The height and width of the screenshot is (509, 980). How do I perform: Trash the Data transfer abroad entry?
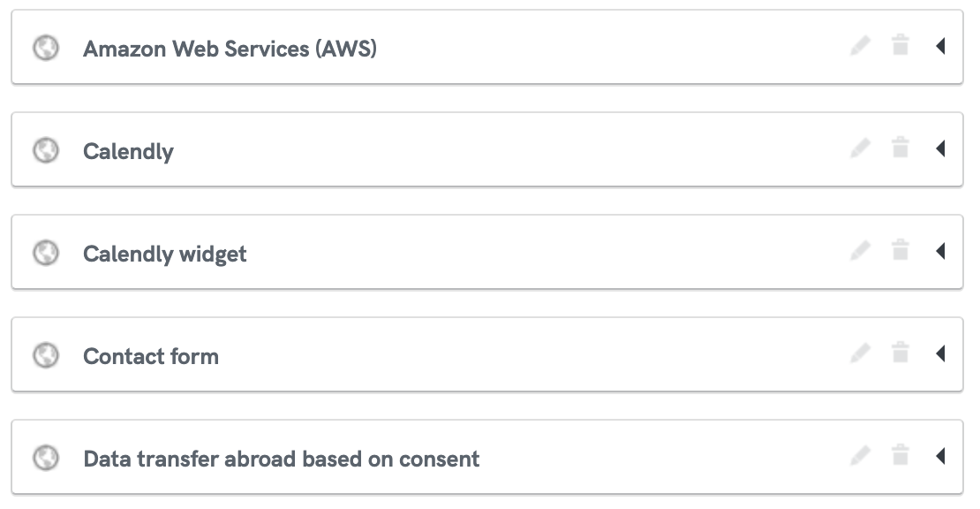click(900, 455)
